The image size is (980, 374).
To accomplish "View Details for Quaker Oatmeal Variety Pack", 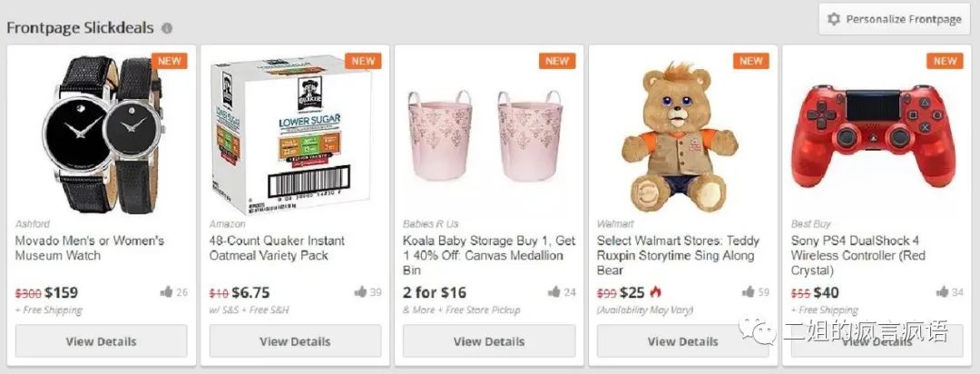I will coord(295,341).
